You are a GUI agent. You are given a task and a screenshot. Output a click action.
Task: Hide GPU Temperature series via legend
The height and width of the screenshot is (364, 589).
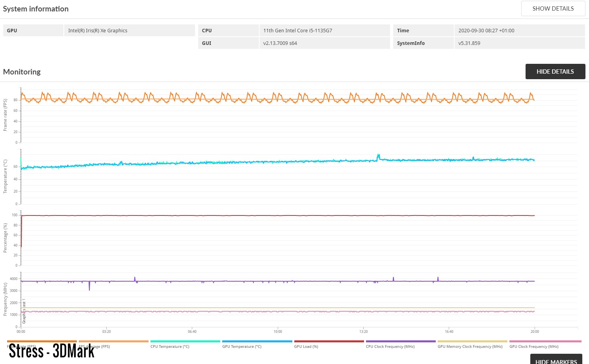point(242,347)
